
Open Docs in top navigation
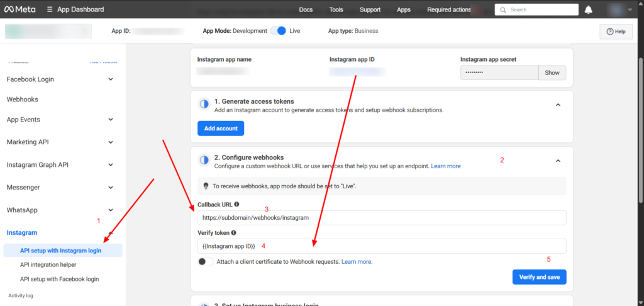(x=306, y=9)
